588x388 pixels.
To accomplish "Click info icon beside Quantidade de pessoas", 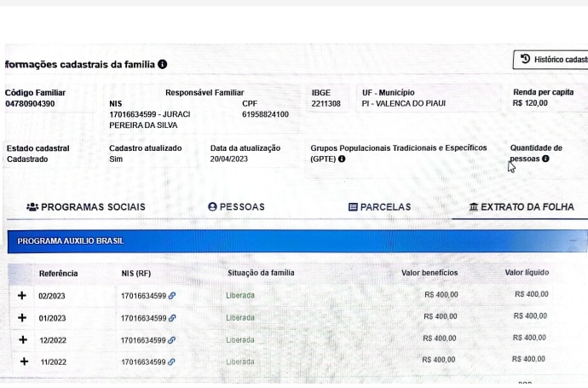I will coord(545,159).
